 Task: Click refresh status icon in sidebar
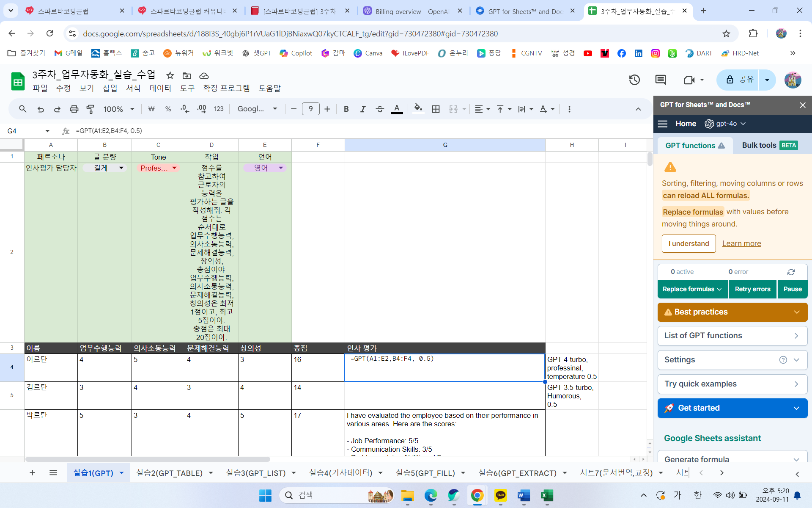791,272
